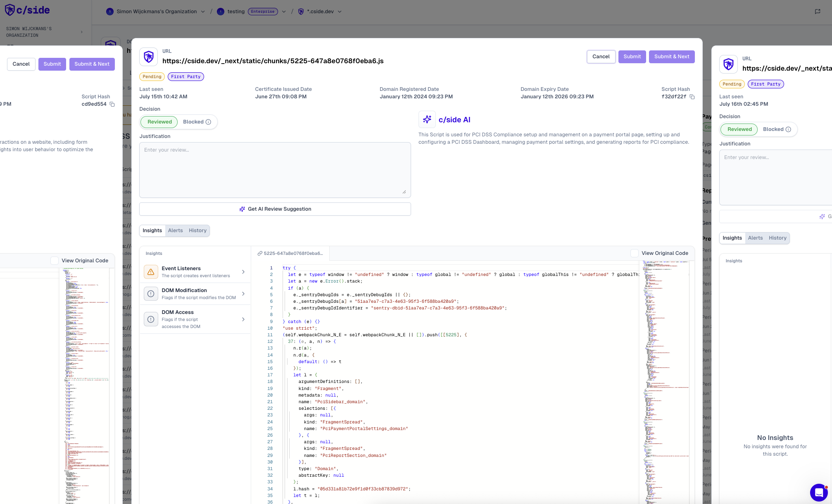Click the Blocked info icon in center panel
Image resolution: width=832 pixels, height=504 pixels.
click(208, 122)
